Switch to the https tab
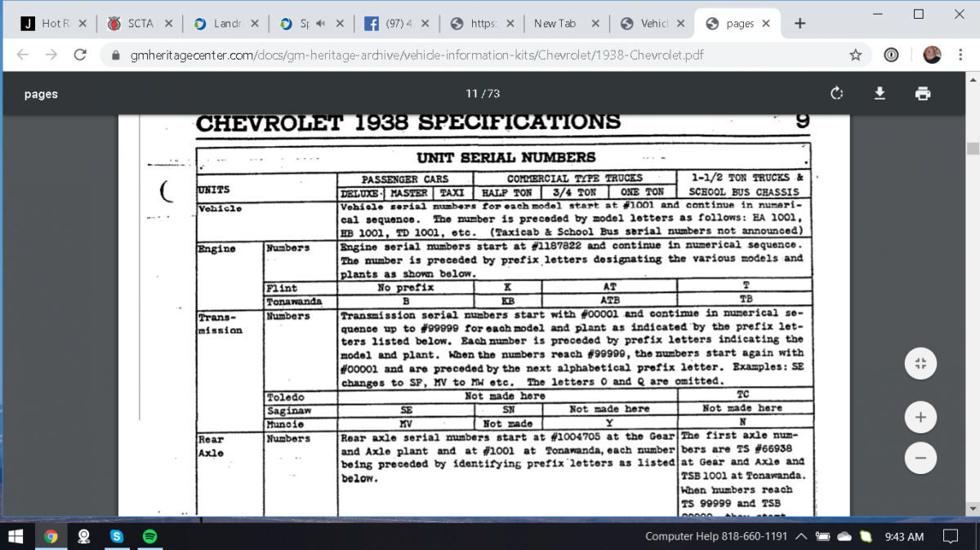Image resolution: width=980 pixels, height=550 pixels. 483,24
